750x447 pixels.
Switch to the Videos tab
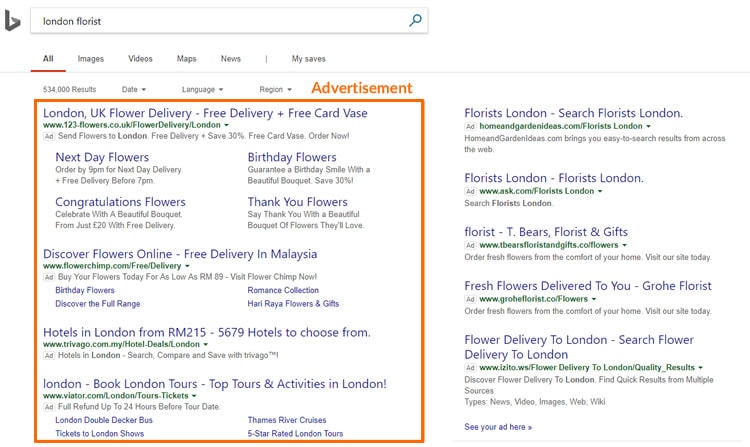[x=140, y=59]
